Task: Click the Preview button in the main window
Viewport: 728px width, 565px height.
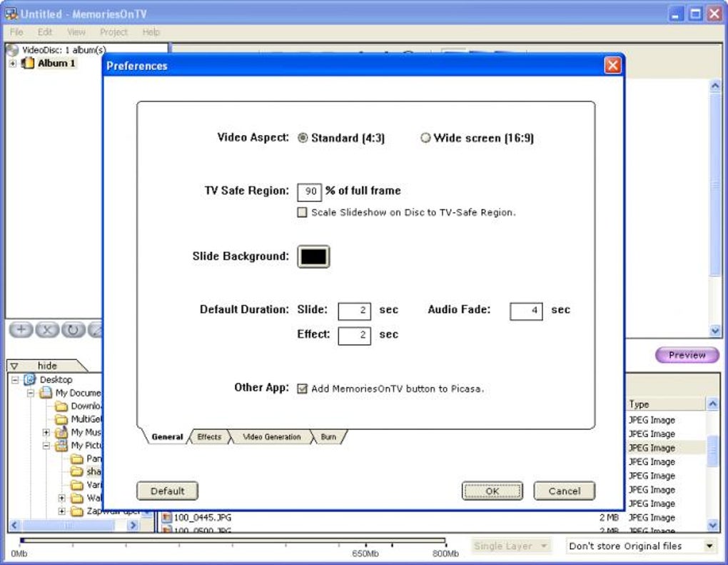Action: (x=687, y=355)
